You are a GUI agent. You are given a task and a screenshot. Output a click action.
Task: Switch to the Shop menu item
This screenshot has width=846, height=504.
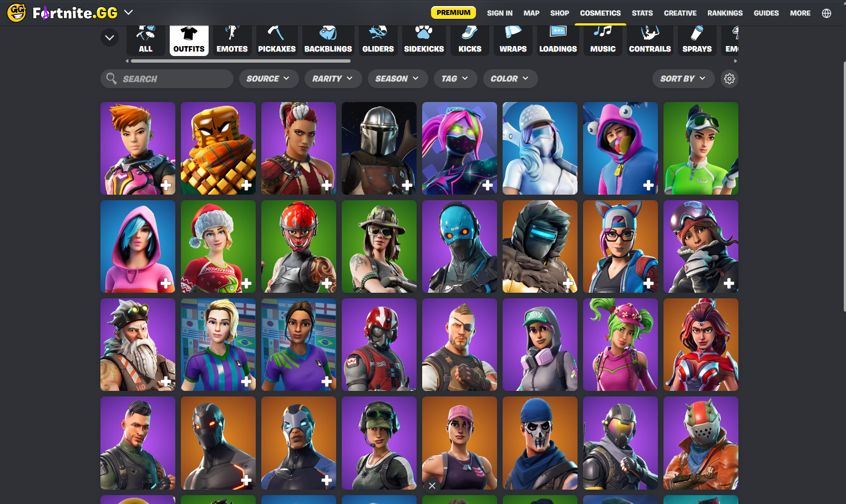[x=559, y=13]
